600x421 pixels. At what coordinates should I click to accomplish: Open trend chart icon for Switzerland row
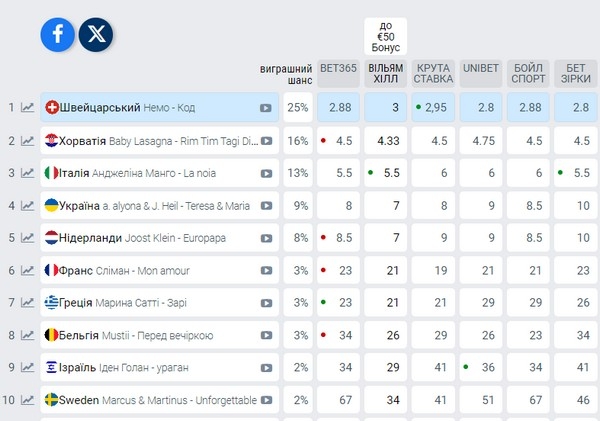pos(27,108)
